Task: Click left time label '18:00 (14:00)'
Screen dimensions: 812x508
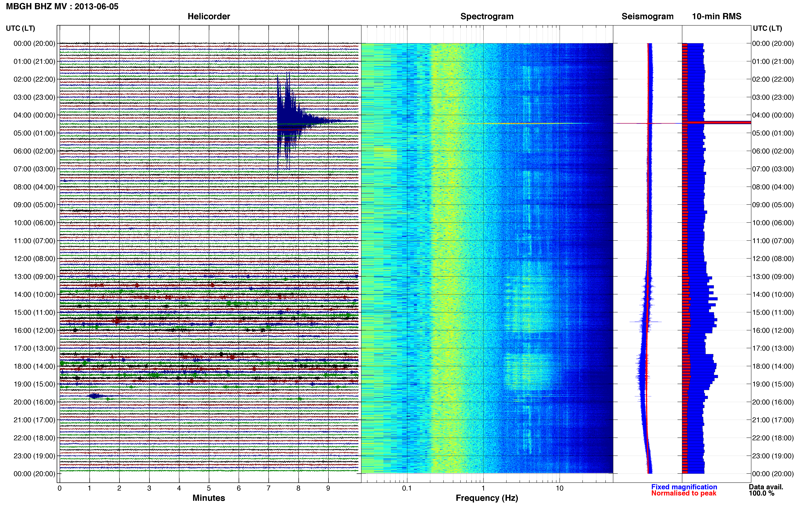Action: tap(34, 366)
